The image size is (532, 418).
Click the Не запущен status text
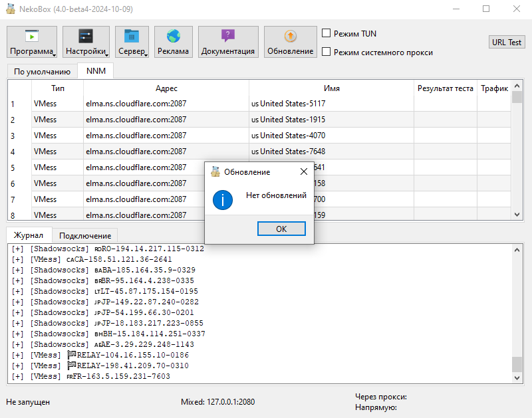28,402
